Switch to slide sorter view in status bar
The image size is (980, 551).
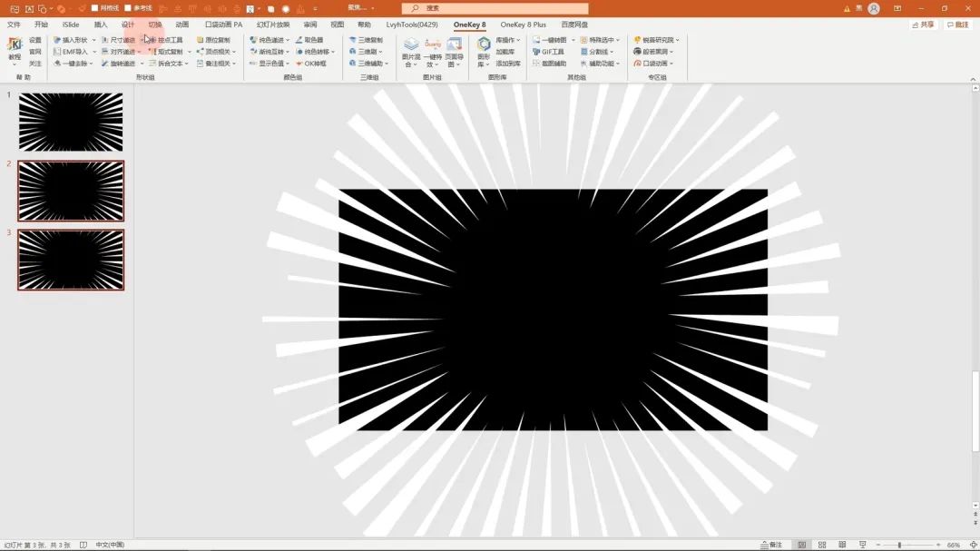pyautogui.click(x=822, y=545)
